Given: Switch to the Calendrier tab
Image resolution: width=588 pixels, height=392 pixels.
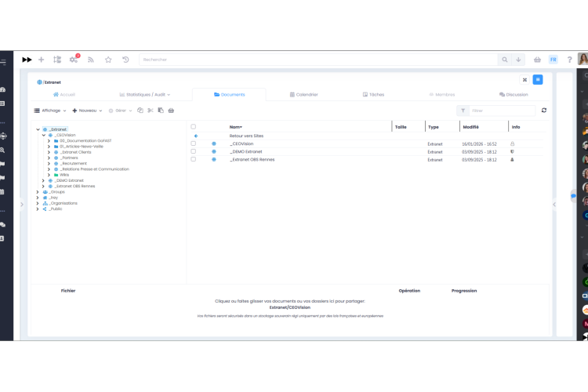Looking at the screenshot, I should [x=304, y=94].
